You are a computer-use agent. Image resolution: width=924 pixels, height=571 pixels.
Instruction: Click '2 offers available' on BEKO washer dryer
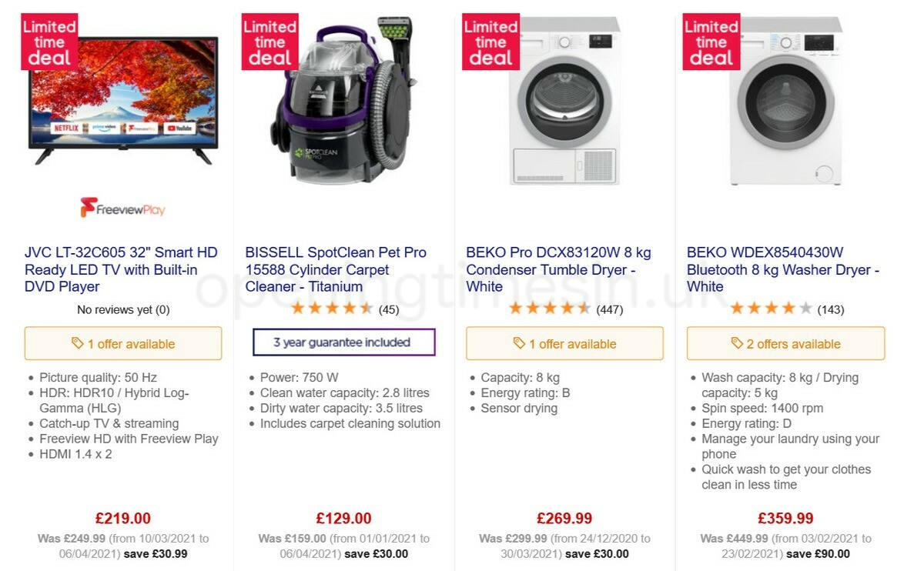[785, 343]
